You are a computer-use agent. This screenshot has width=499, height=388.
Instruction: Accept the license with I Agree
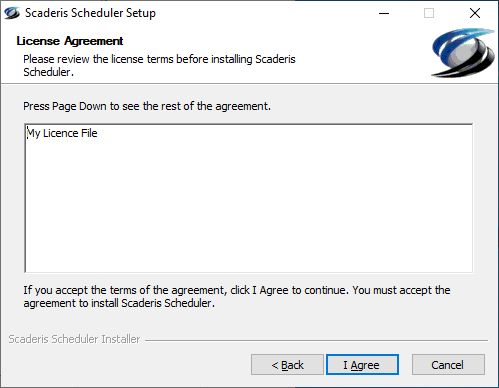362,365
